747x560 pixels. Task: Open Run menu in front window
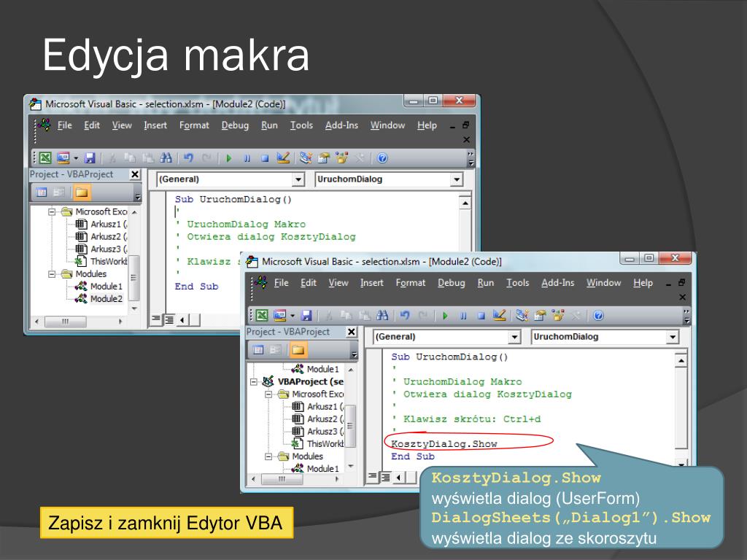point(485,283)
